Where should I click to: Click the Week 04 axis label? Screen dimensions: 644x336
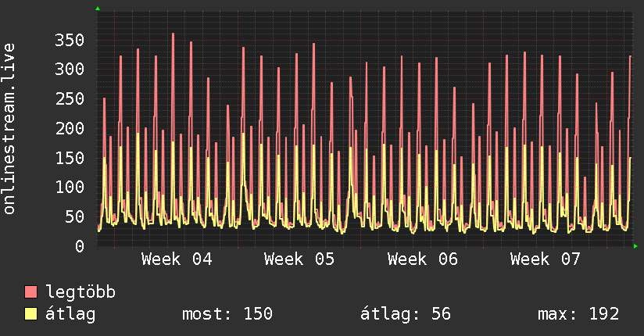tap(177, 259)
